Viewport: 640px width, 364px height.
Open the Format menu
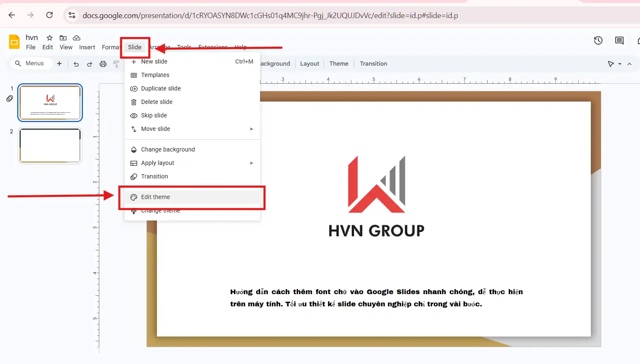111,47
